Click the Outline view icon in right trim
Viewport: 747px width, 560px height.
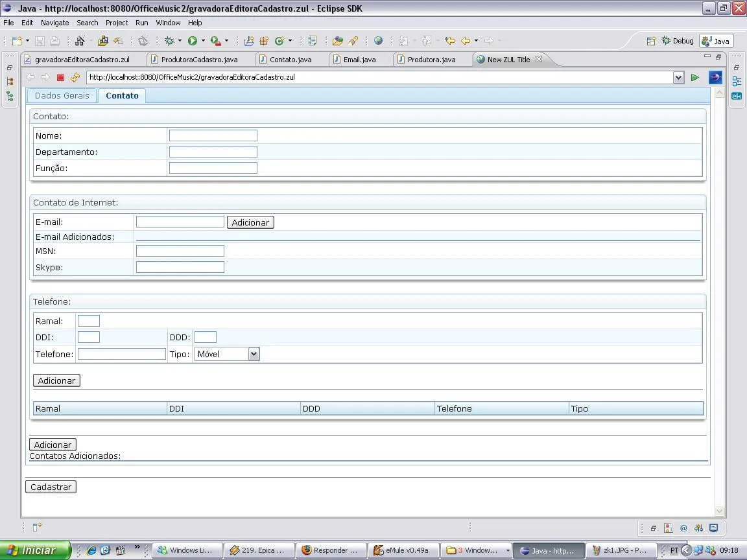[737, 82]
